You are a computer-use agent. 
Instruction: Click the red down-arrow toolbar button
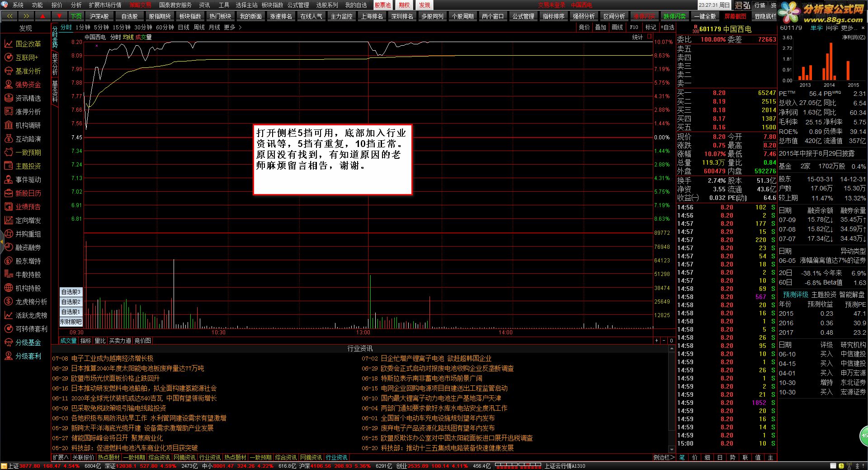59,16
